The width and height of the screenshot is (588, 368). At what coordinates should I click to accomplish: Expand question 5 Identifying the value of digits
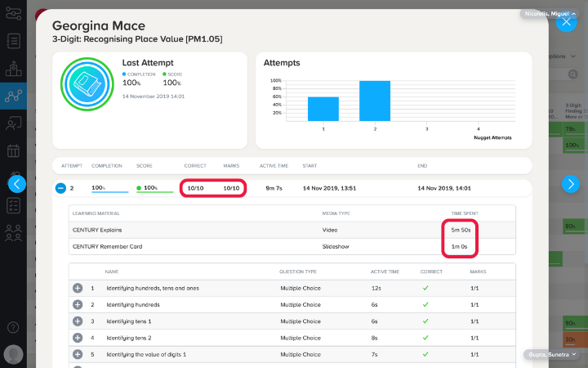(78, 354)
